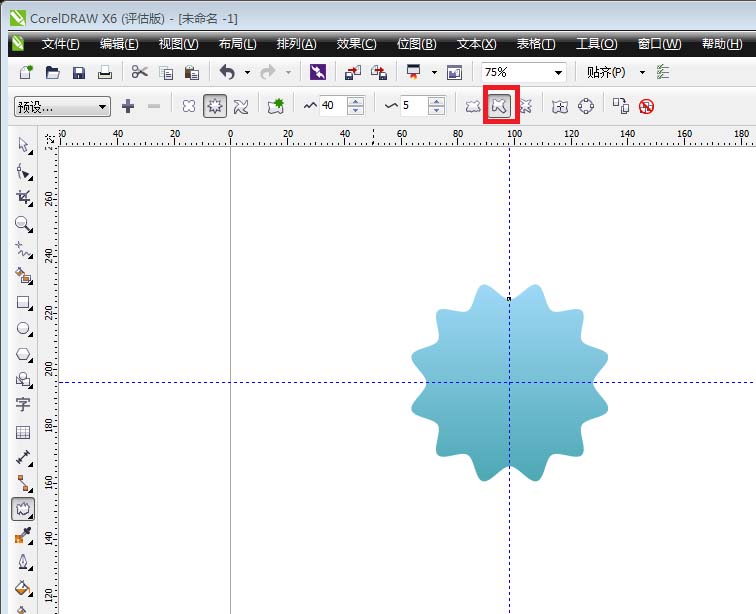This screenshot has height=614, width=756.
Task: Click the amplitude field showing 40
Action: coord(332,106)
